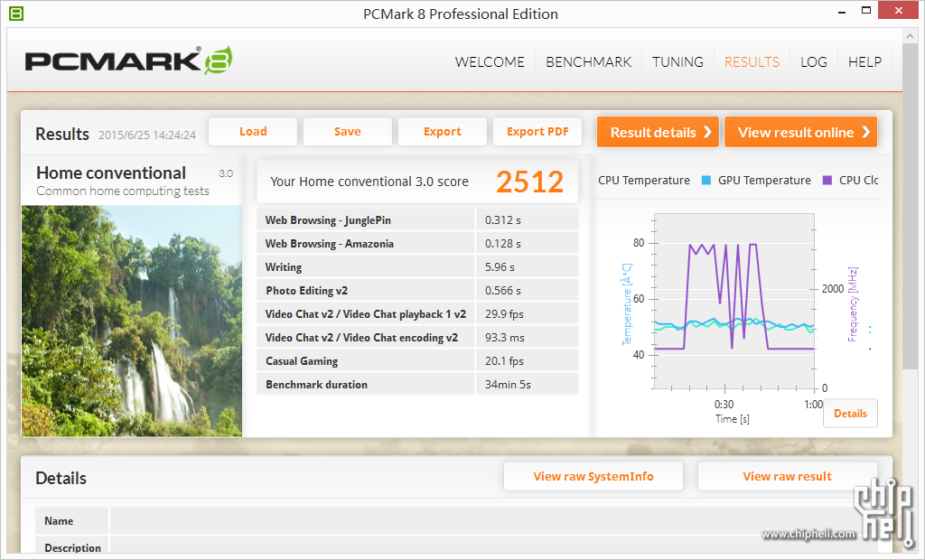Open Result details
The height and width of the screenshot is (560, 925).
pyautogui.click(x=658, y=132)
